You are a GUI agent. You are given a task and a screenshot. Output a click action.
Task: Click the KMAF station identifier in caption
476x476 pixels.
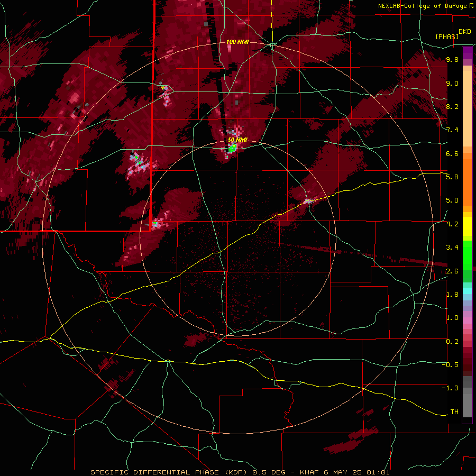309,472
